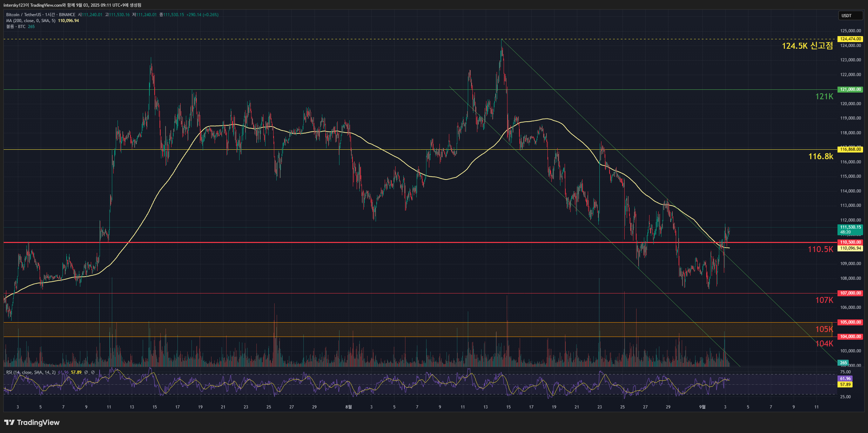Select the MA (200, close, 0, SMA, 5) legend

click(x=31, y=21)
